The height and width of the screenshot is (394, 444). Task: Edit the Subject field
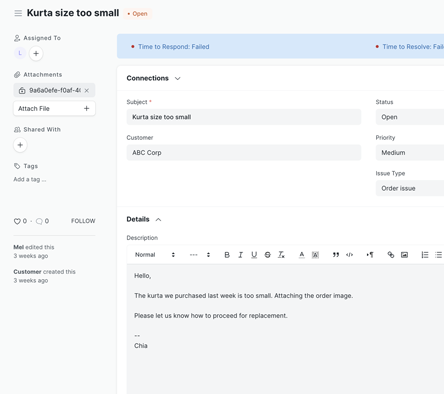(244, 117)
